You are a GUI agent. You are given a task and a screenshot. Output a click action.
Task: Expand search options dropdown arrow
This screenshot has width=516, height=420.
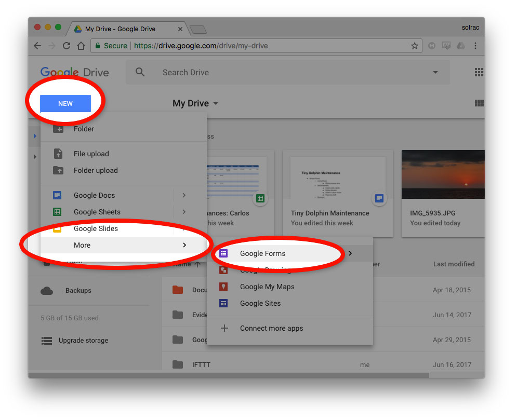[435, 72]
